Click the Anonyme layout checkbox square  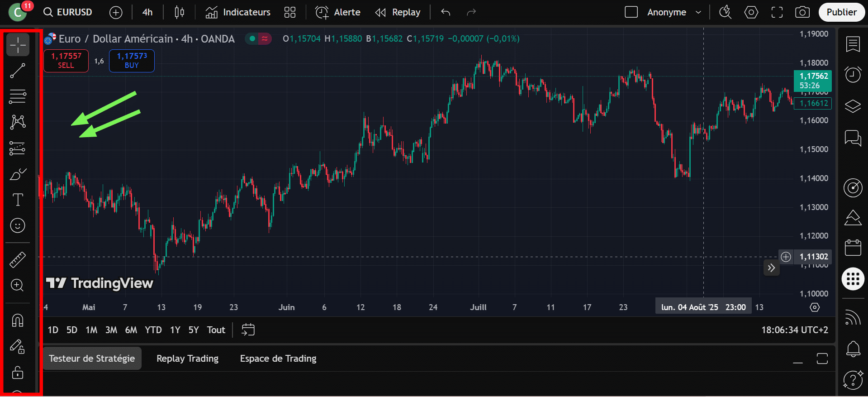point(631,12)
